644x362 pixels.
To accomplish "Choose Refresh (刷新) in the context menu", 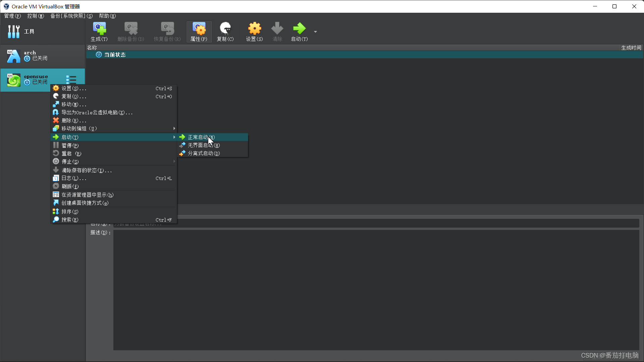I will (114, 186).
